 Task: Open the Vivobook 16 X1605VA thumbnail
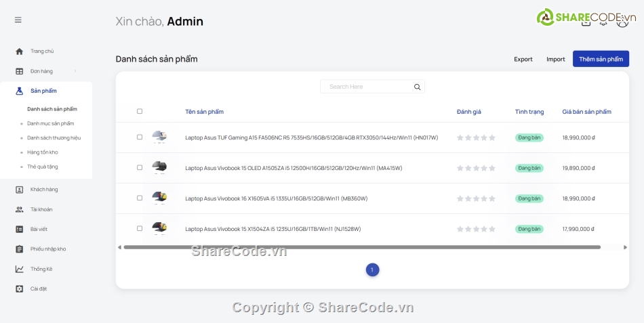[159, 198]
